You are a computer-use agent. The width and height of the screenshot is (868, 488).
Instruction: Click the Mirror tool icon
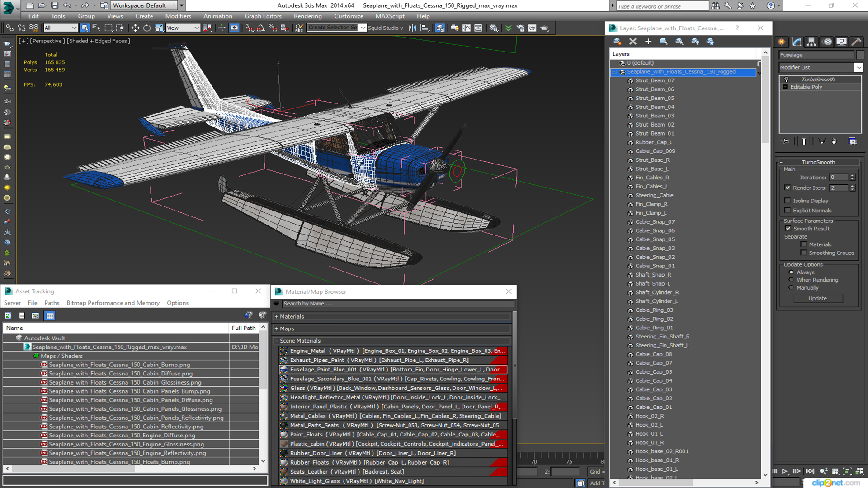[x=413, y=28]
